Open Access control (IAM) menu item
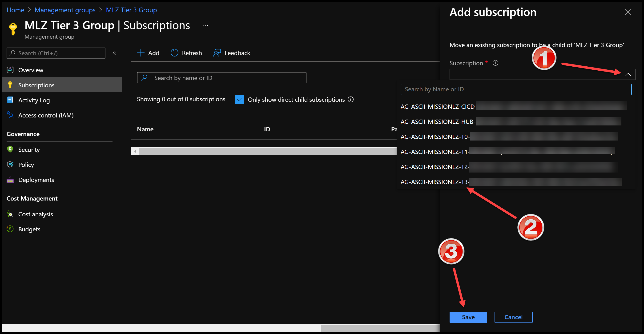Screen dimensions: 644x334 [62, 115]
